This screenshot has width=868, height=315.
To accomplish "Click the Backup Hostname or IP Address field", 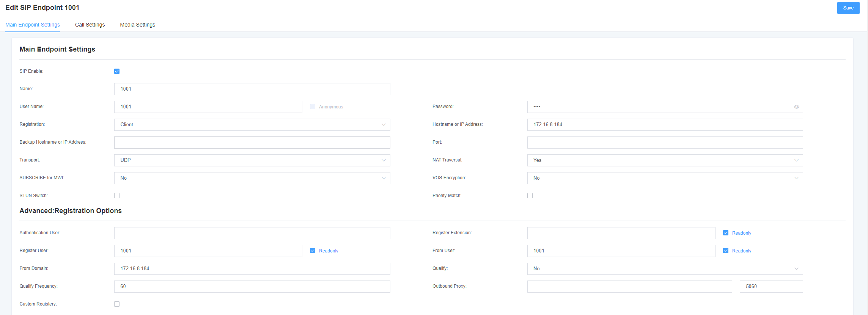I will pos(252,143).
